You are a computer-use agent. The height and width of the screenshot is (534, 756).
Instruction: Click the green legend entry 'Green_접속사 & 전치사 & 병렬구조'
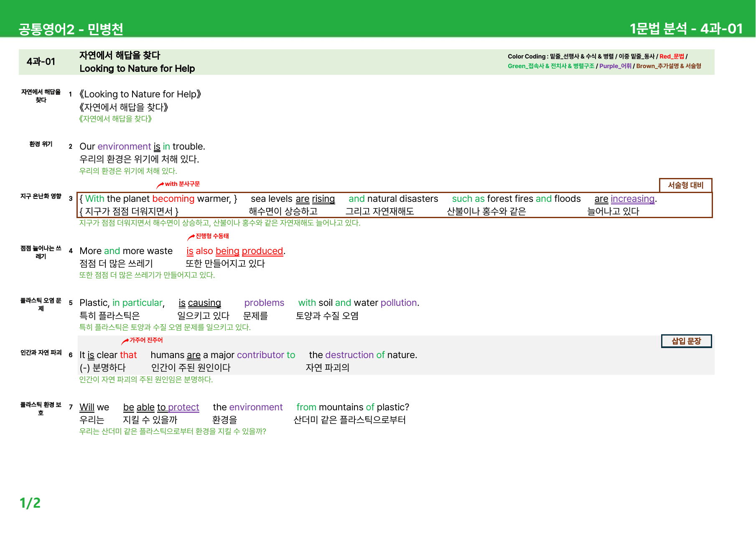(x=551, y=66)
